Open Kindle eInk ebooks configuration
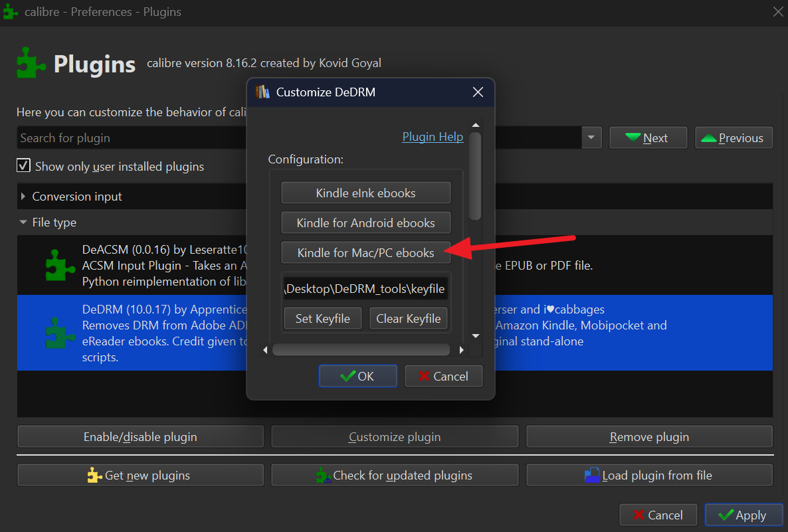Image resolution: width=788 pixels, height=532 pixels. (x=365, y=193)
